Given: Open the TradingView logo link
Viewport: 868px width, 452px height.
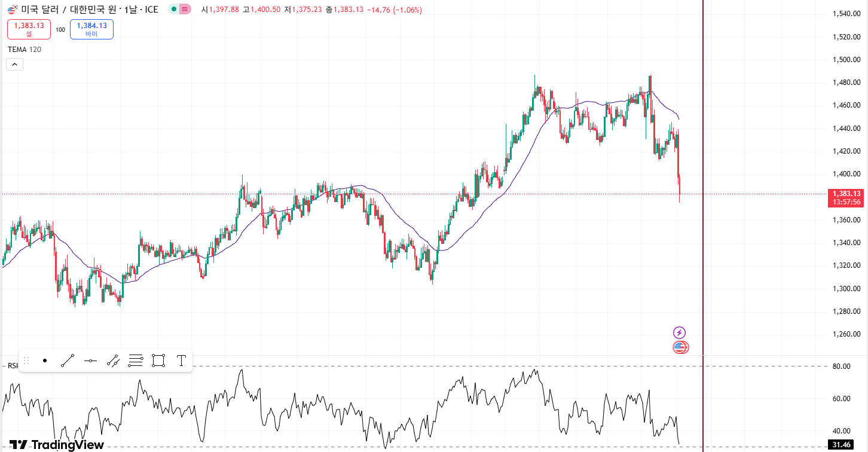Looking at the screenshot, I should 57,445.
